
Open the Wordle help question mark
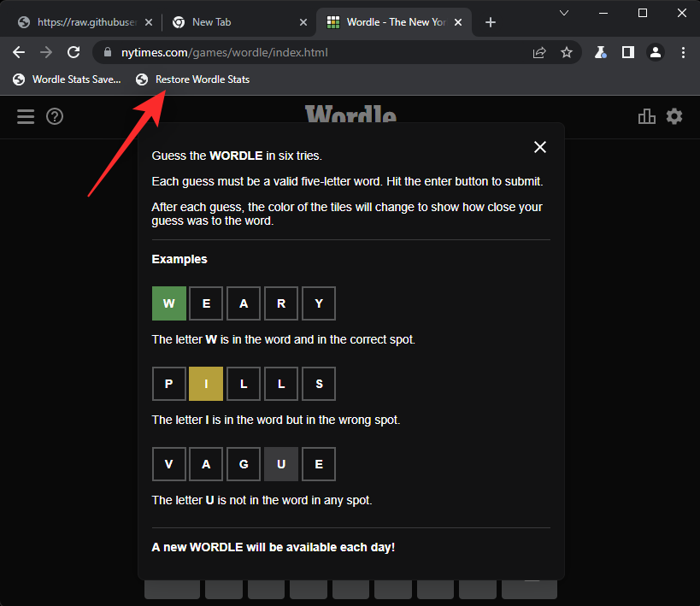[55, 116]
